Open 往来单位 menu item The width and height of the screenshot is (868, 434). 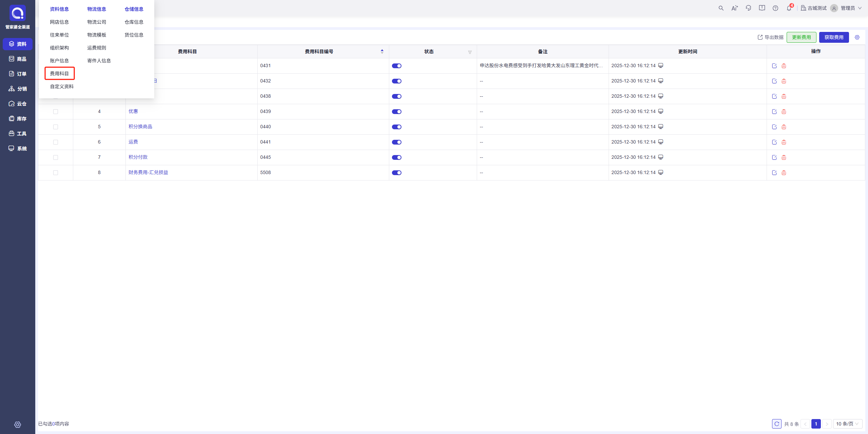(59, 35)
